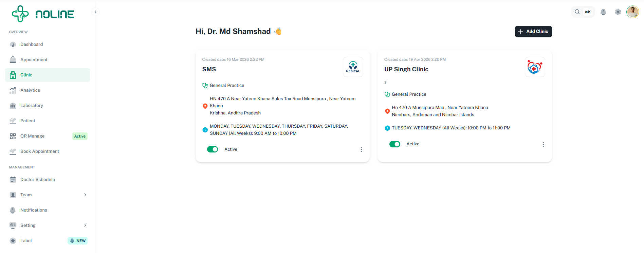Collapse the sidebar with the chevron
The image size is (644, 253).
[95, 12]
